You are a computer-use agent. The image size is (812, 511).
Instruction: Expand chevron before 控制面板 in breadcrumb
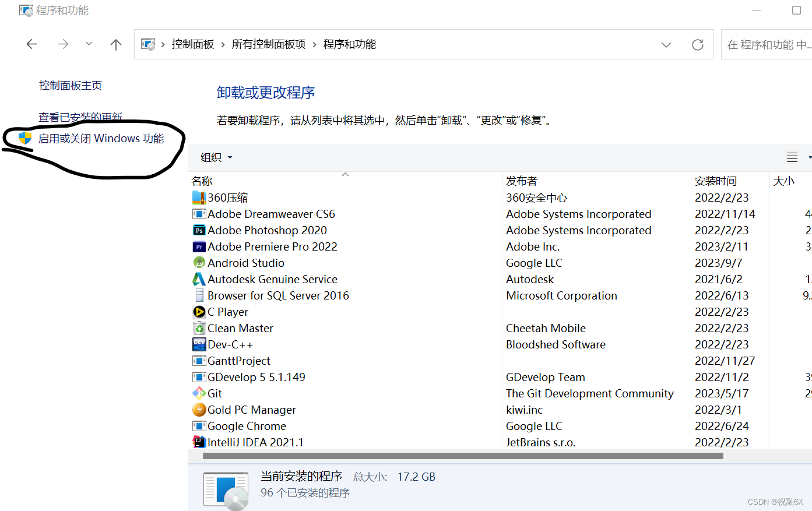(163, 45)
